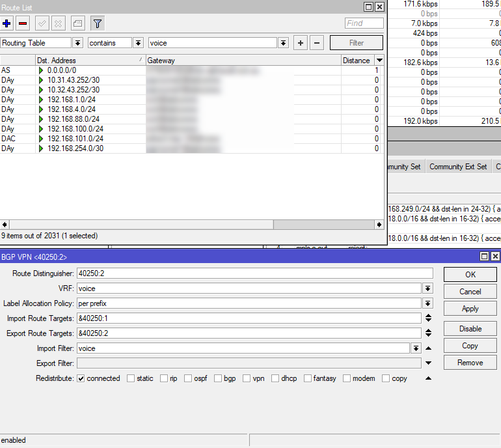Image resolution: width=501 pixels, height=448 pixels.
Task: Open the Import Filter dropdown
Action: [x=416, y=348]
